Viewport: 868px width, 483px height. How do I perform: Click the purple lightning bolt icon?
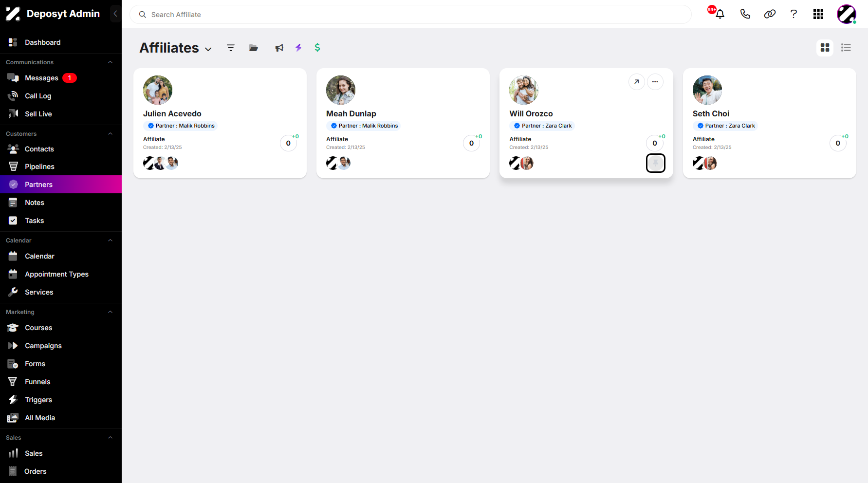pyautogui.click(x=298, y=48)
